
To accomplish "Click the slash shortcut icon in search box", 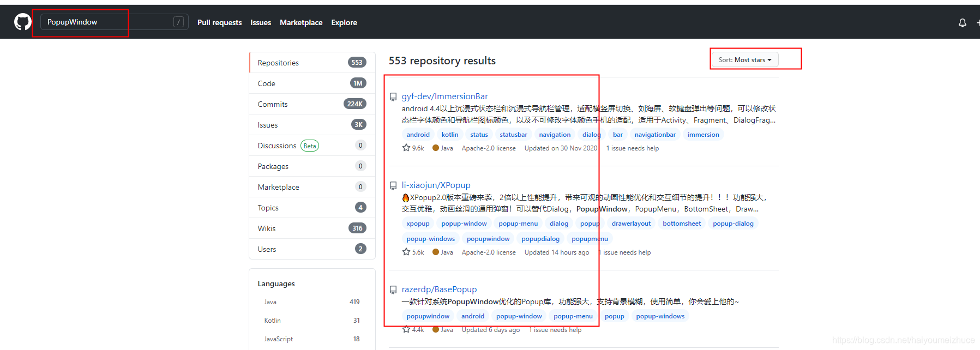I will pos(178,22).
